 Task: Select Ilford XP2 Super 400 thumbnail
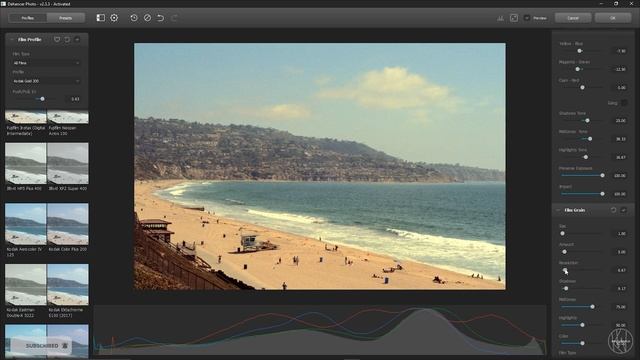[x=68, y=164]
